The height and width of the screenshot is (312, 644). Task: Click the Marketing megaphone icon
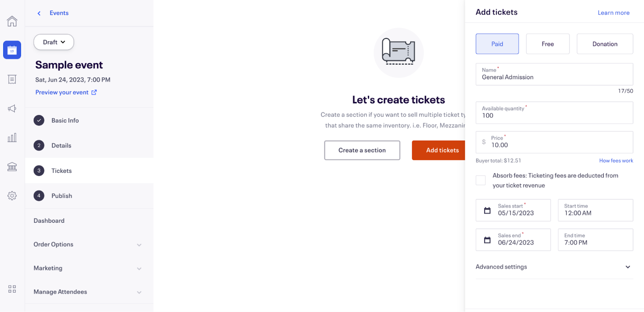pyautogui.click(x=12, y=108)
